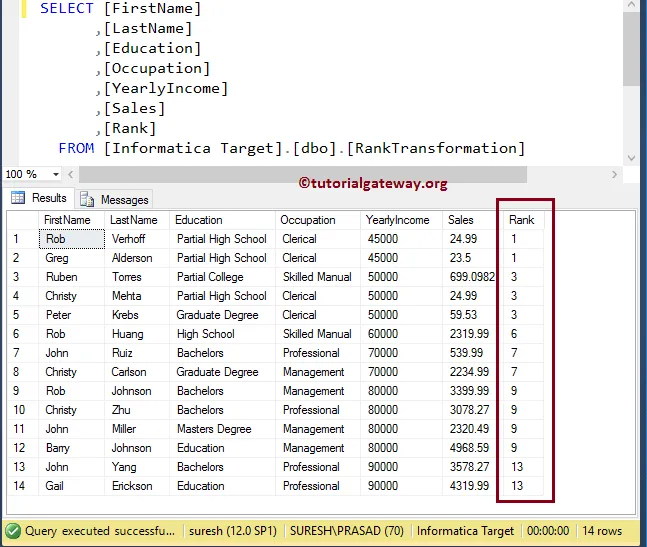647x547 pixels.
Task: Click the FROM keyword in query editor
Action: [76, 148]
